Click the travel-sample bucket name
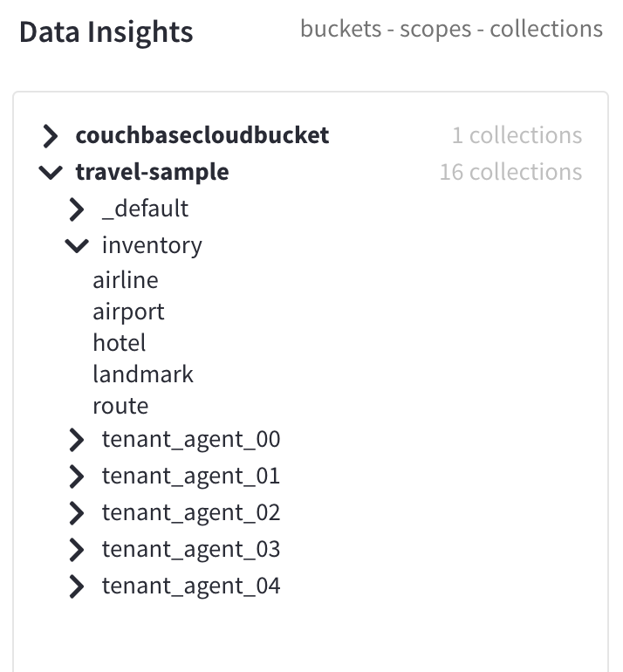Image resolution: width=623 pixels, height=672 pixels. (x=152, y=172)
